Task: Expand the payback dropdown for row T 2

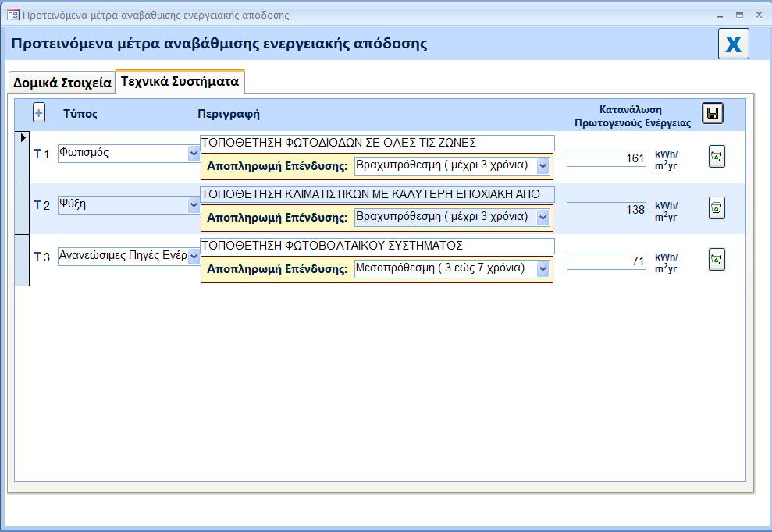Action: pyautogui.click(x=543, y=217)
